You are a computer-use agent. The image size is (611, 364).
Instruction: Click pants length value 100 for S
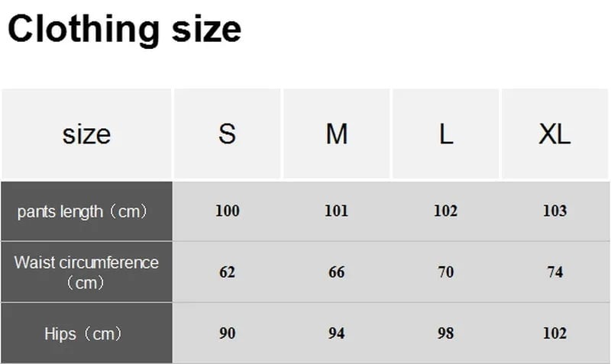pyautogui.click(x=227, y=211)
